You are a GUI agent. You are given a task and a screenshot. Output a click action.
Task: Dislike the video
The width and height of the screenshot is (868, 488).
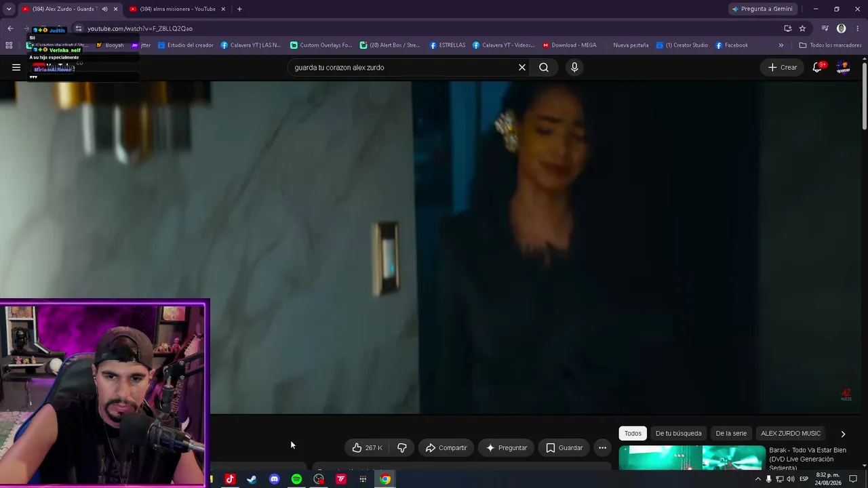pyautogui.click(x=402, y=447)
